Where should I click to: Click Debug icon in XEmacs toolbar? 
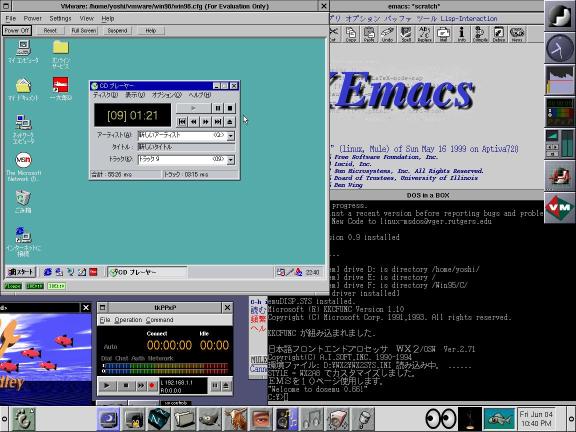click(x=499, y=34)
